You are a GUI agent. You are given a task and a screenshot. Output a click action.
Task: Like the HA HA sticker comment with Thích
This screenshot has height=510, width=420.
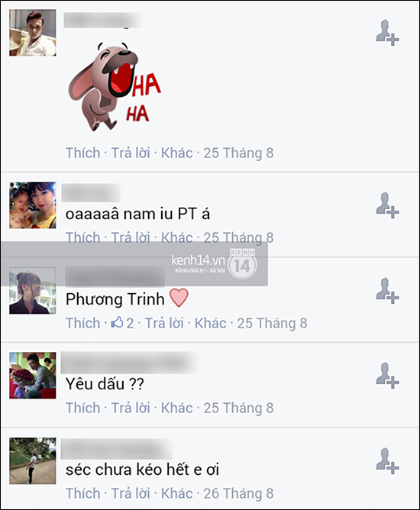coord(83,153)
